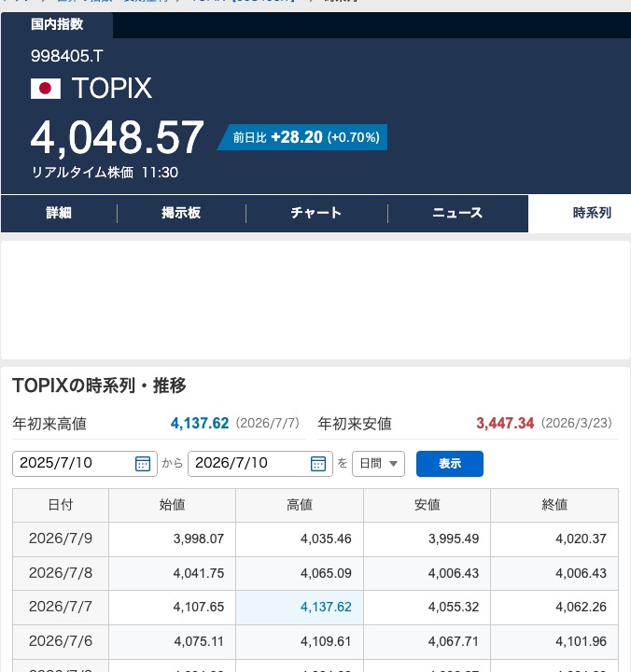Click the 日付 column header
This screenshot has width=631, height=672.
(61, 505)
